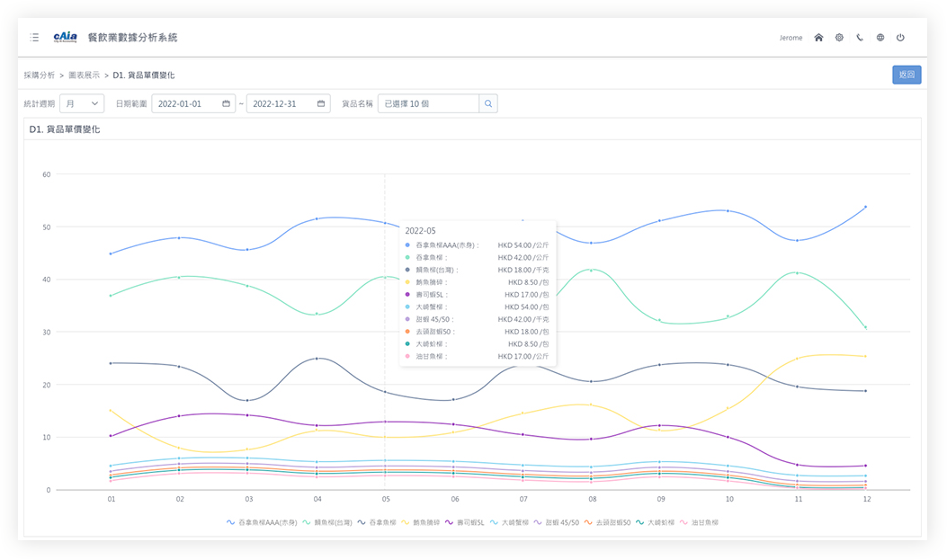Click the purple line's data point at month 02
Screen dimensions: 947x560
click(x=179, y=416)
